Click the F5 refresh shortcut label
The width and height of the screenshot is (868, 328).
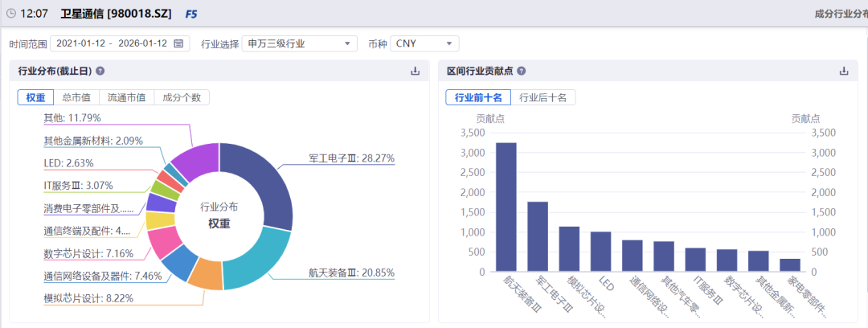click(x=191, y=14)
